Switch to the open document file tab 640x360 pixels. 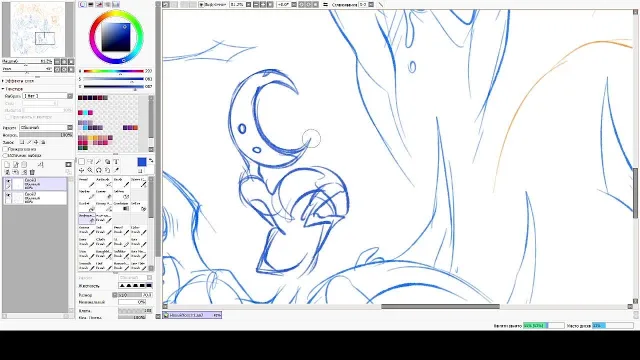click(192, 315)
